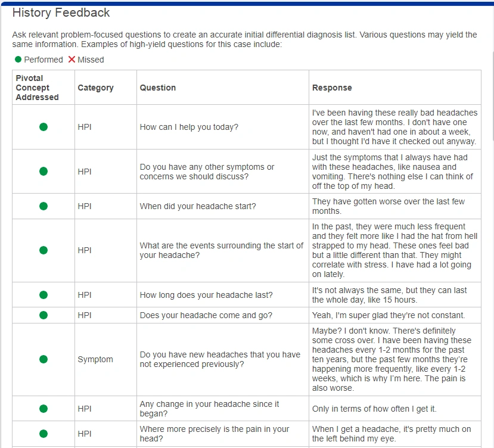Click the red X Missed legend icon
The height and width of the screenshot is (448, 494).
[x=72, y=59]
